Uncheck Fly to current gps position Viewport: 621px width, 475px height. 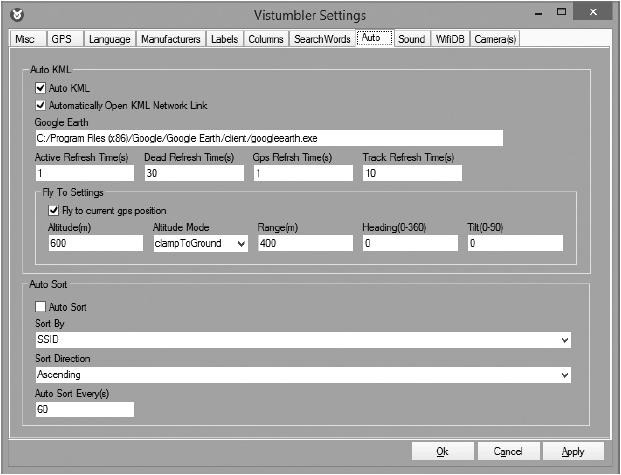54,211
